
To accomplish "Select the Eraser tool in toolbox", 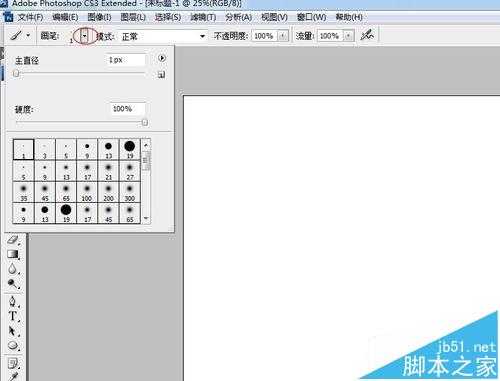I will tap(13, 240).
